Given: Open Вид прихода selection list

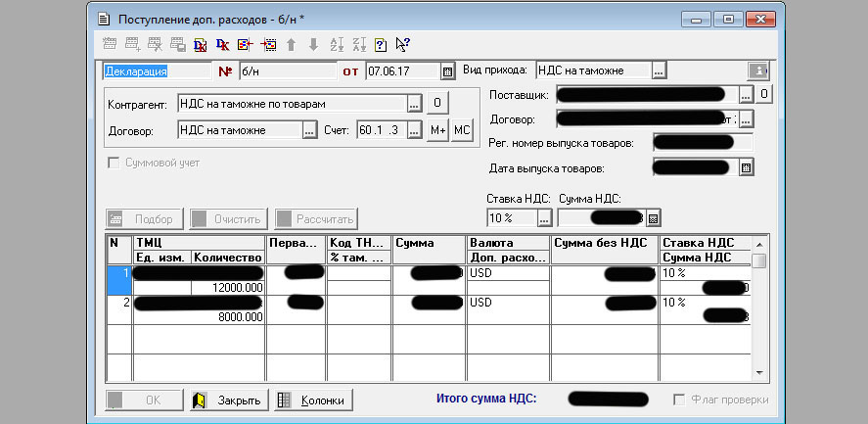Looking at the screenshot, I should pyautogui.click(x=660, y=71).
